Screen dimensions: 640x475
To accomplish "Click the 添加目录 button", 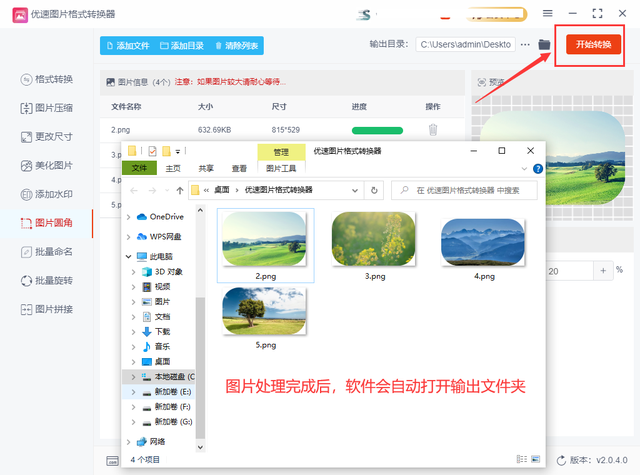I will click(x=182, y=46).
